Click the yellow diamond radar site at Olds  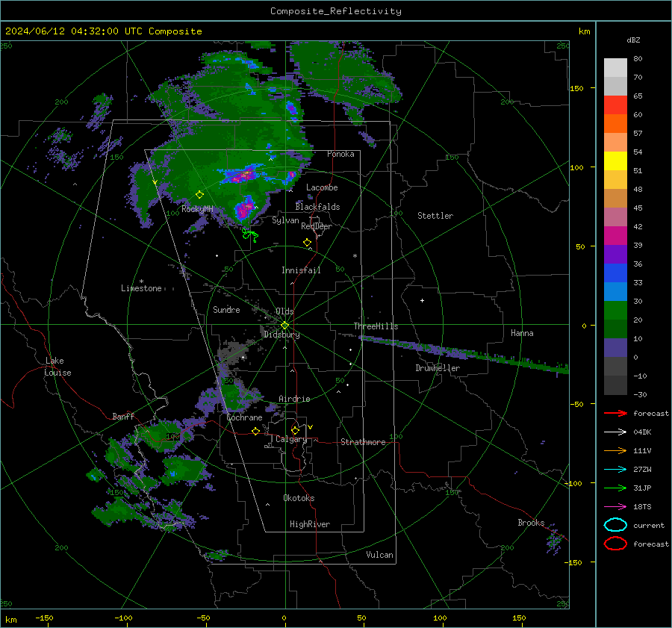coord(284,326)
